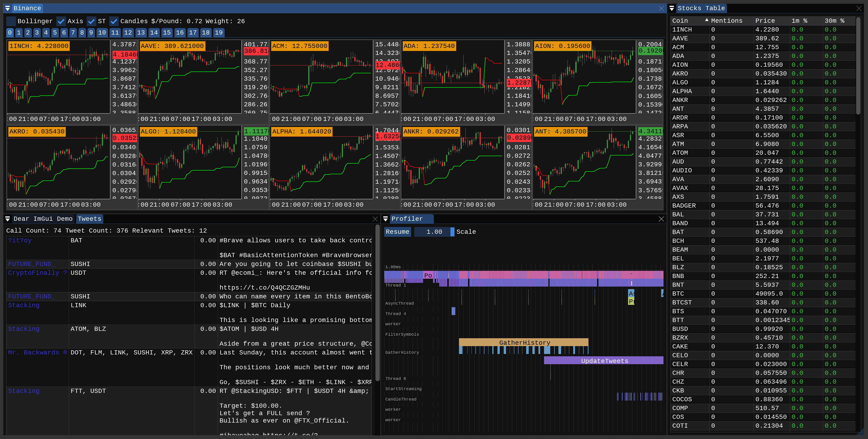Screen dimensions: 868x439
Task: Select the AAVE row in Stocks Table
Action: click(763, 38)
